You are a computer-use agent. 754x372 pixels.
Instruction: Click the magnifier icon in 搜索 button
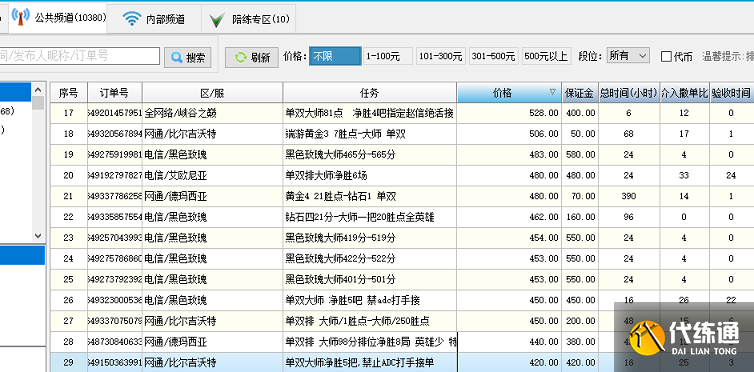(176, 58)
